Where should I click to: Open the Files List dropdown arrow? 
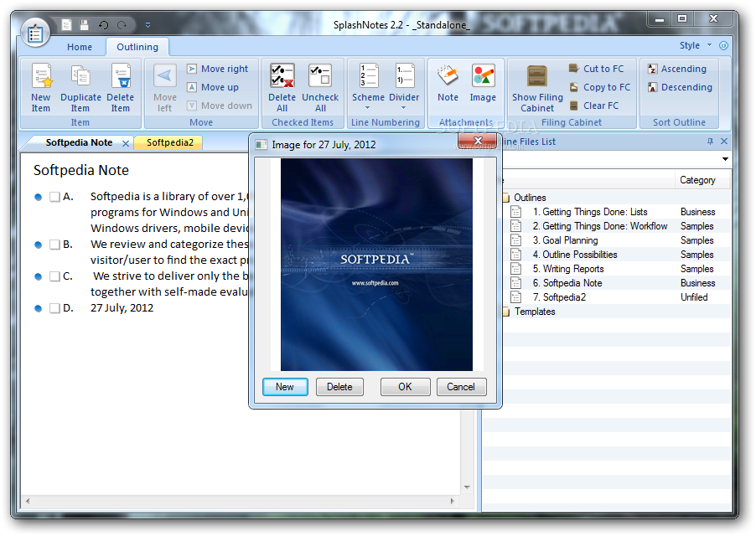[725, 159]
